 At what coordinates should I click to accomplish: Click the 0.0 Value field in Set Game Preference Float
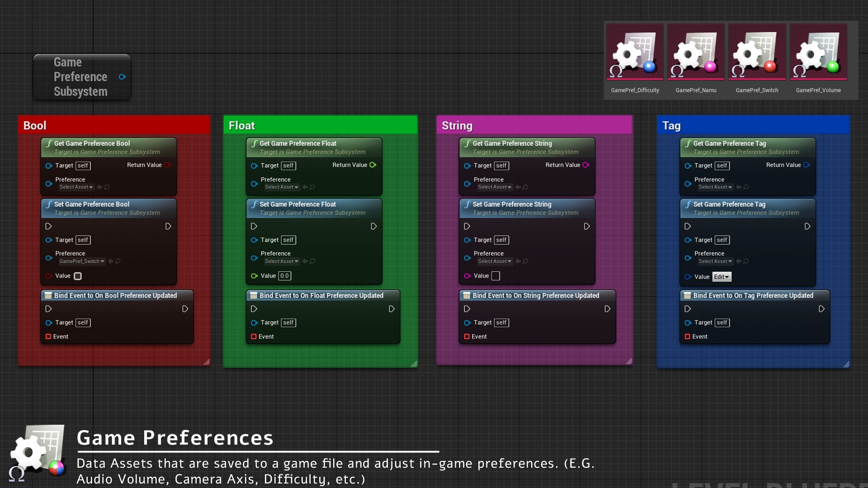[284, 276]
